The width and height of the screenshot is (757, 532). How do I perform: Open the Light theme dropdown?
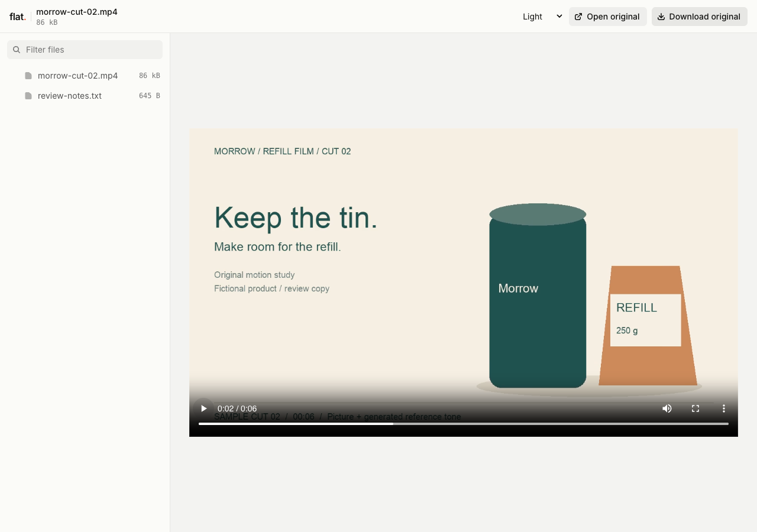tap(542, 17)
